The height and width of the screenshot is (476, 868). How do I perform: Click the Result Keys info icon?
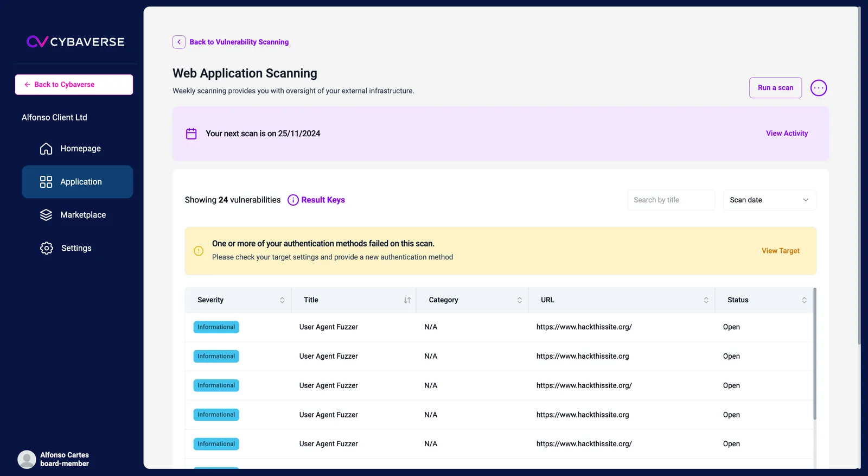[293, 200]
